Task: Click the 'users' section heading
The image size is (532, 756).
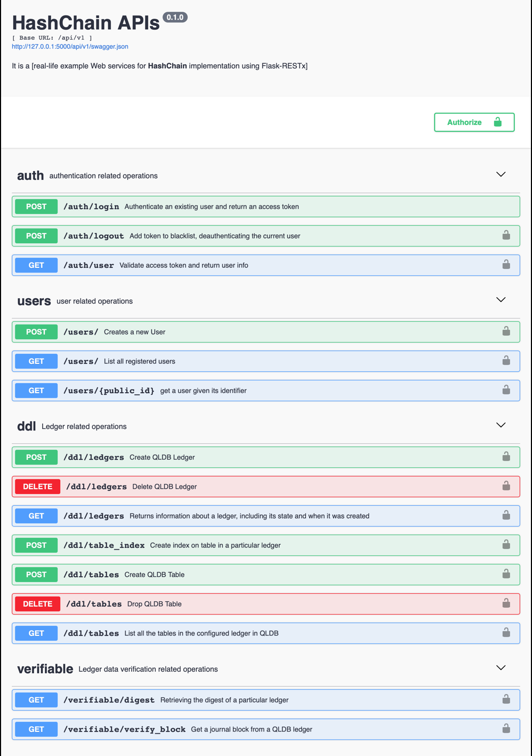Action: 34,301
